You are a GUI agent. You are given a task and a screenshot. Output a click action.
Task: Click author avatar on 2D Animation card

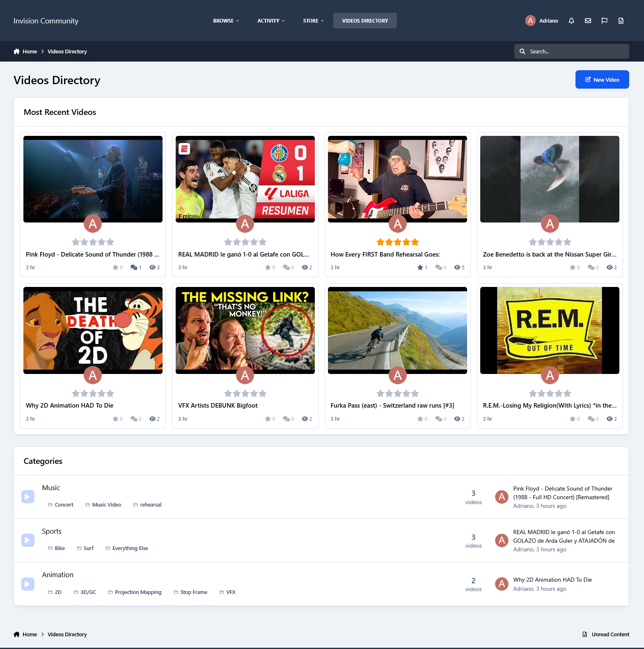[93, 375]
